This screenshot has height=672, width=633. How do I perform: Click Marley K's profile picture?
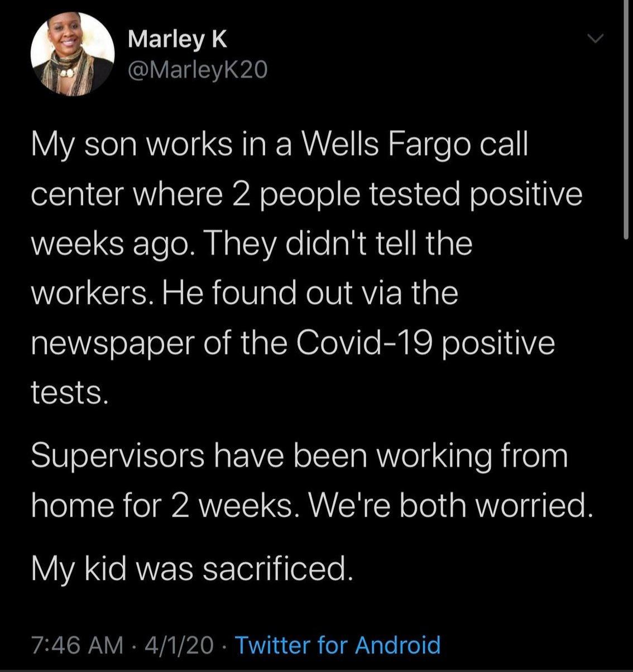tap(73, 55)
